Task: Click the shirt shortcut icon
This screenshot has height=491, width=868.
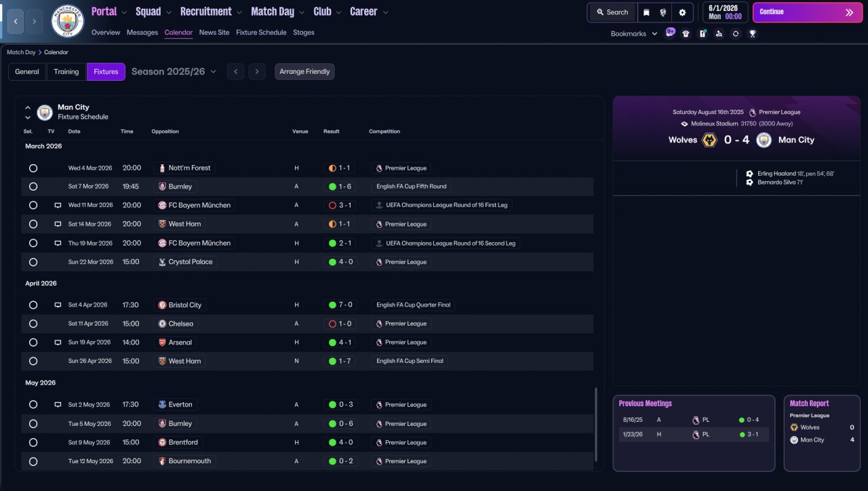Action: click(x=686, y=34)
